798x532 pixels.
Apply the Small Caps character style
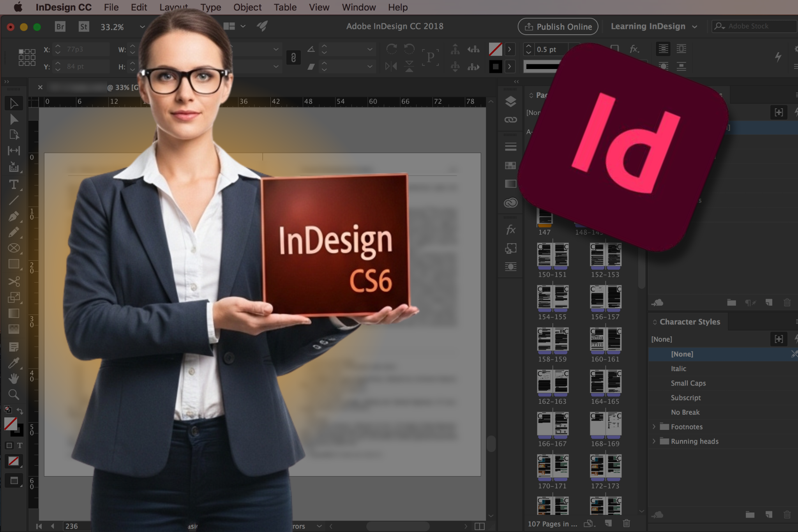(x=688, y=383)
